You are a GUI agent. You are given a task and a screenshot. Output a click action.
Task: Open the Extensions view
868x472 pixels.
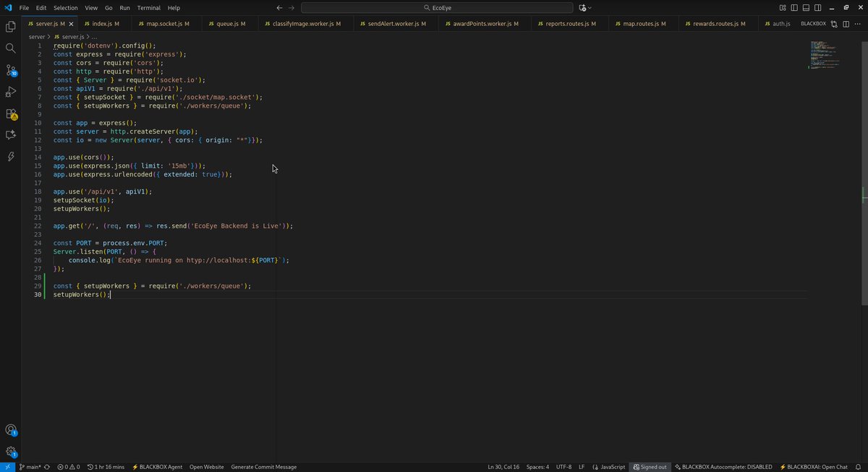click(11, 113)
